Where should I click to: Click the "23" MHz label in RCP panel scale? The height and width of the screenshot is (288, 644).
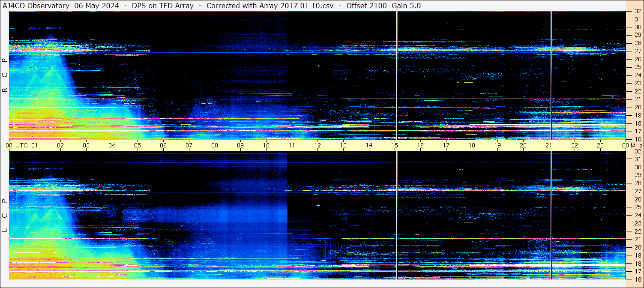click(x=637, y=83)
